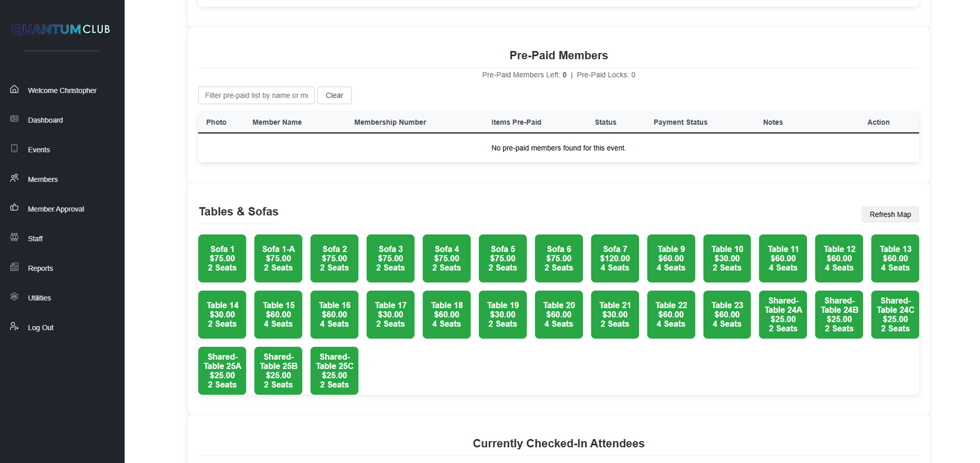The image size is (980, 463).
Task: Click the Member Approval thumbs-up icon
Action: click(14, 208)
